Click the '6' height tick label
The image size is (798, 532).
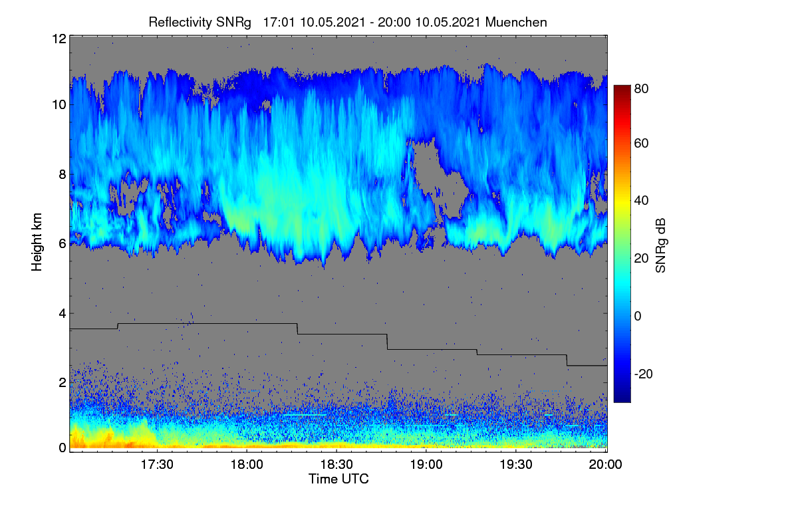[x=62, y=243]
